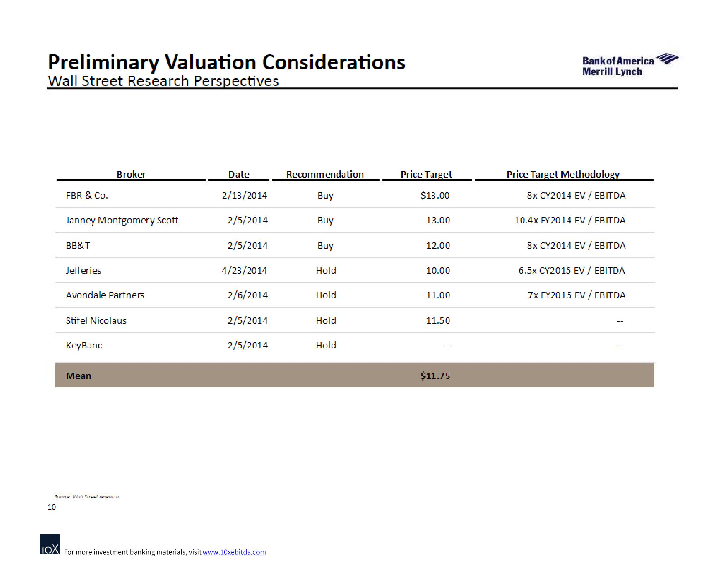This screenshot has width=728, height=563.
Task: Select the Broker column header
Action: coord(131,174)
